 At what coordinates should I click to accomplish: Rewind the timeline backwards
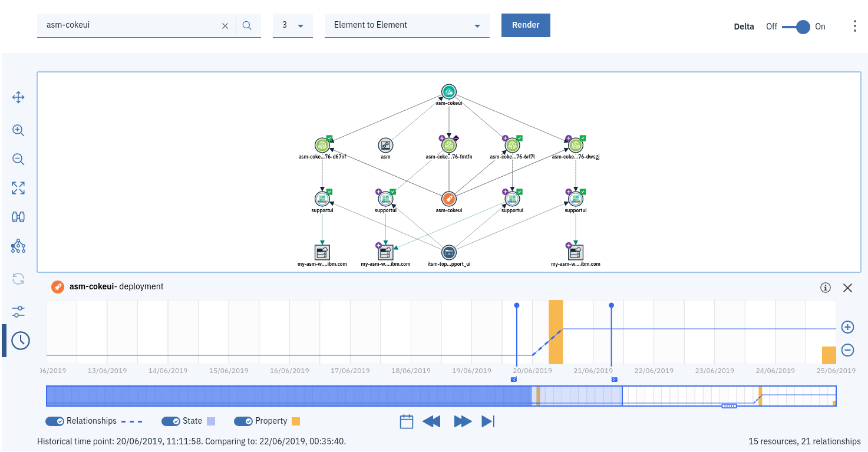pos(432,421)
